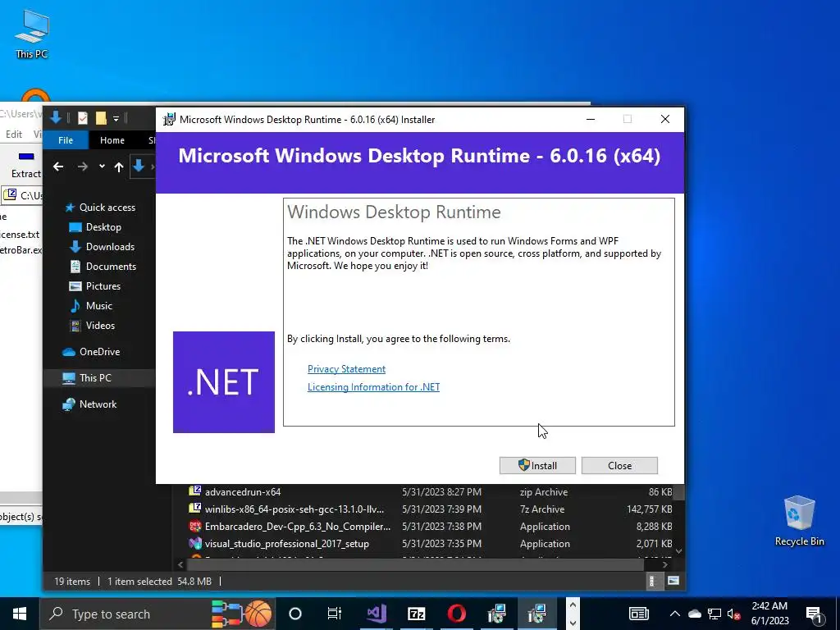Switch to details view in Explorer status bar

652,581
